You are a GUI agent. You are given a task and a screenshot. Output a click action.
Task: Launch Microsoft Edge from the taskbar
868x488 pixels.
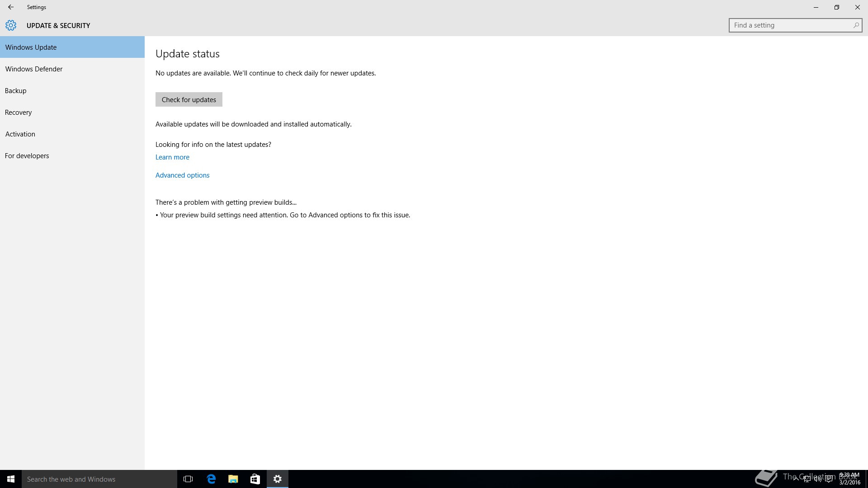pos(211,479)
